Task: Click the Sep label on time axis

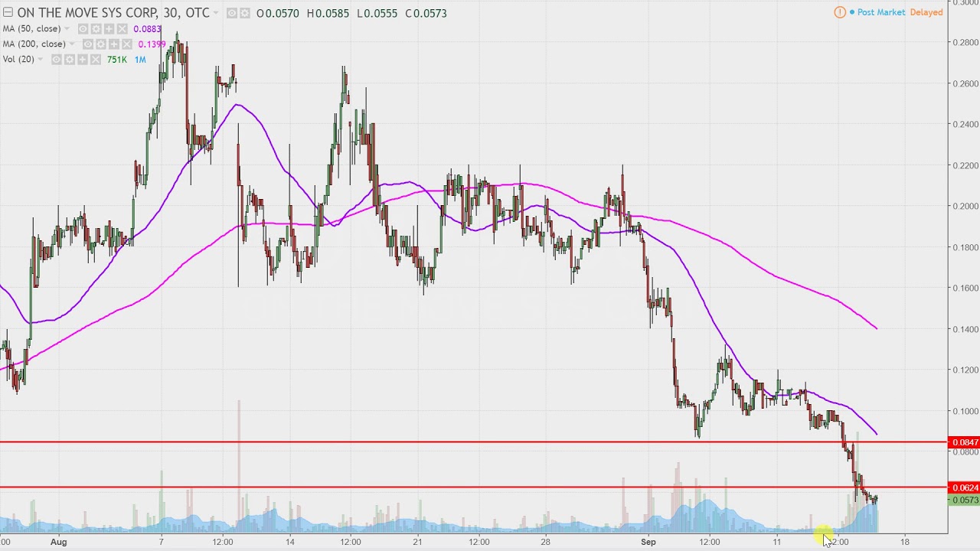Action: point(648,542)
